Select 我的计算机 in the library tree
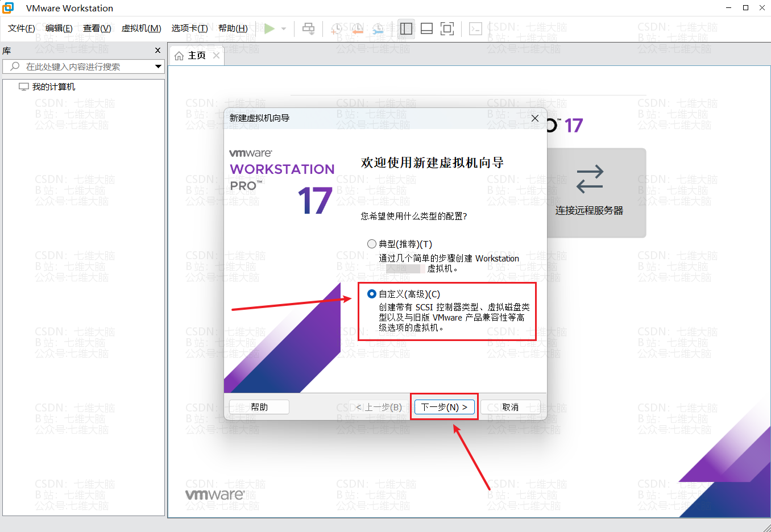This screenshot has width=771, height=532. coord(53,87)
